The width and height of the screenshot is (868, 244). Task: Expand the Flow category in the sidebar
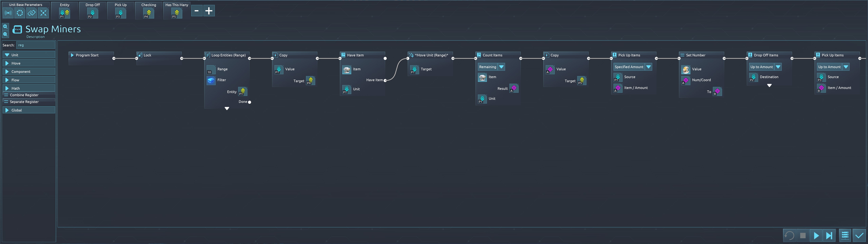pos(29,80)
